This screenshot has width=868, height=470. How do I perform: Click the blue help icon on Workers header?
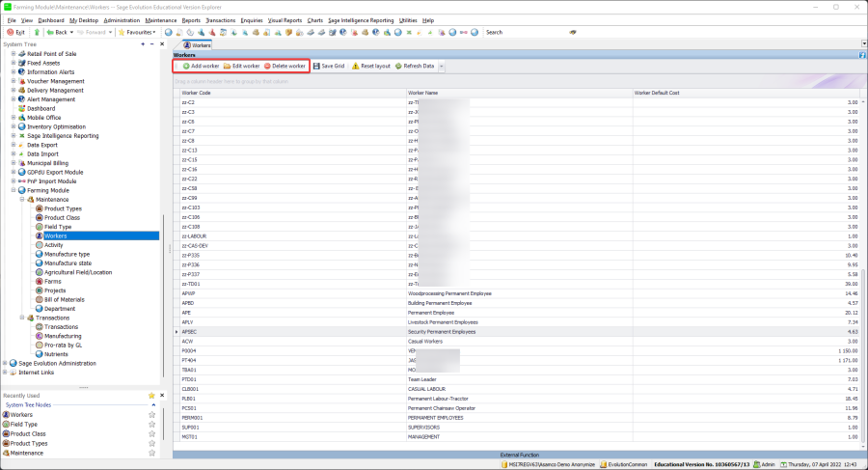[x=861, y=56]
